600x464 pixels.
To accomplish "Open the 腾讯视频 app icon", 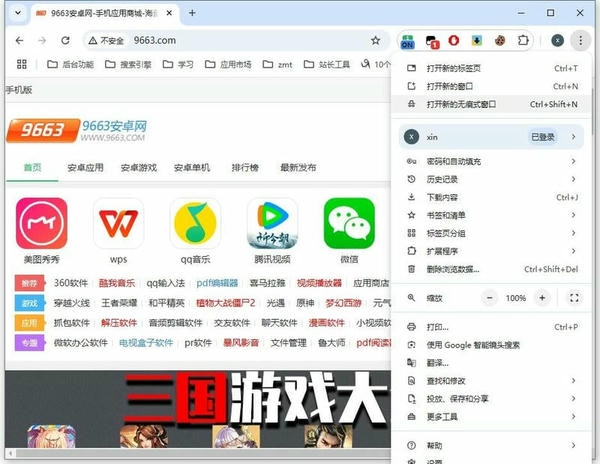I will 272,223.
